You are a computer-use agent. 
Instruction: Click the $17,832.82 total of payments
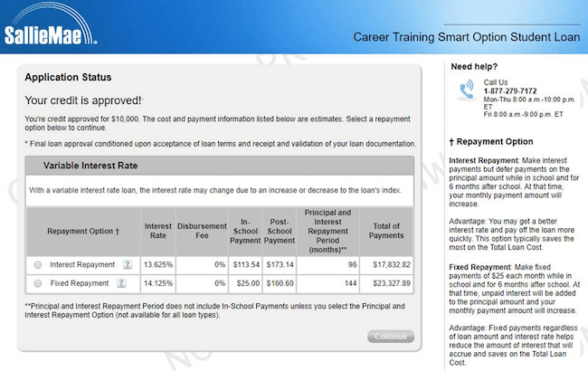tap(386, 264)
